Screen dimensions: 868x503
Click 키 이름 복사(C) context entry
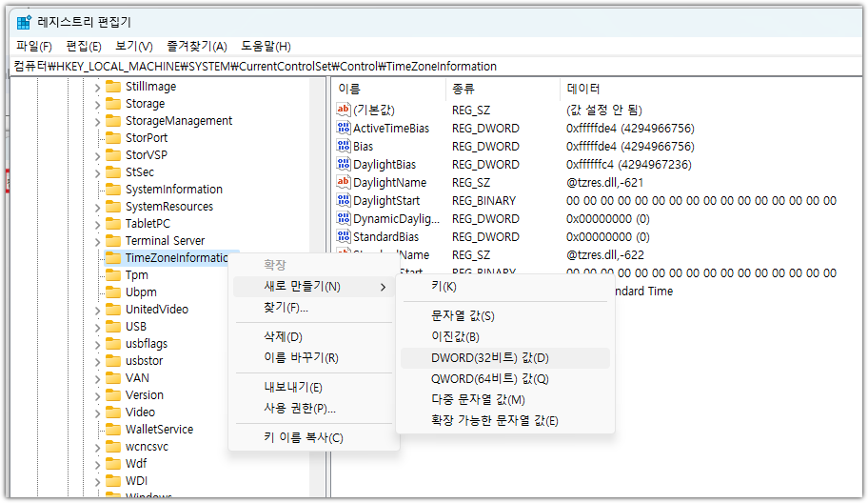[x=303, y=437]
